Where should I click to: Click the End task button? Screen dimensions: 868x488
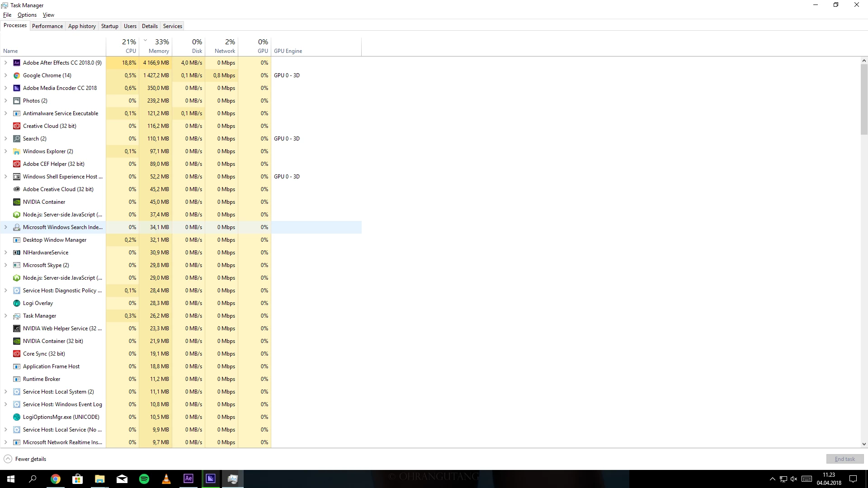tap(844, 459)
